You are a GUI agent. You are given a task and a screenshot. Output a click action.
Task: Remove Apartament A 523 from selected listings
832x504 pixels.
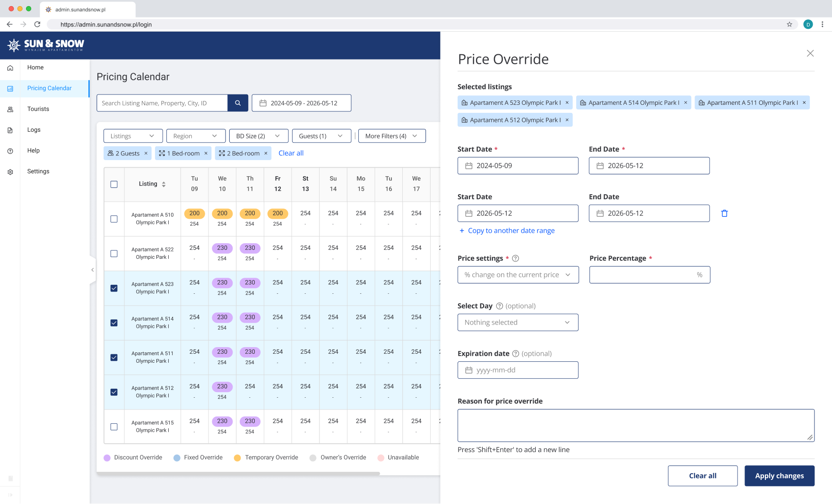tap(567, 103)
